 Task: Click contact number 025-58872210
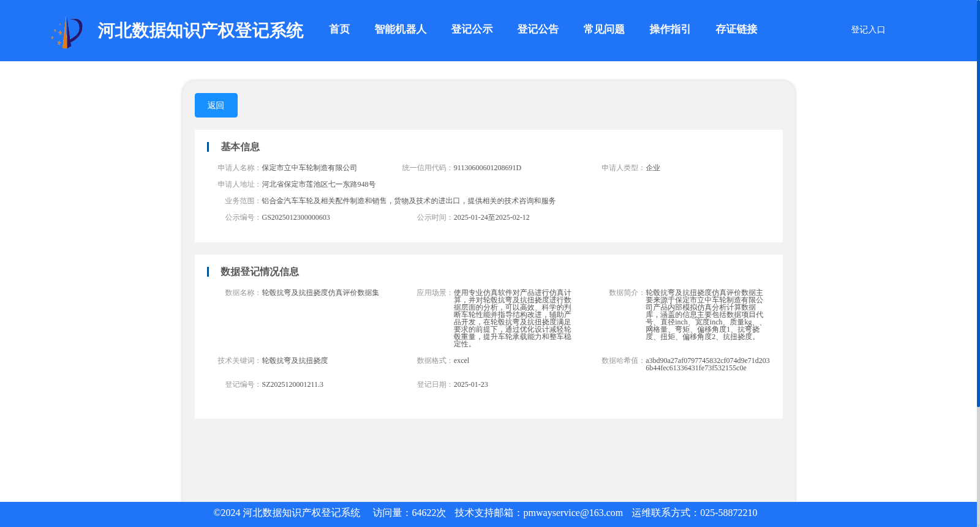728,513
